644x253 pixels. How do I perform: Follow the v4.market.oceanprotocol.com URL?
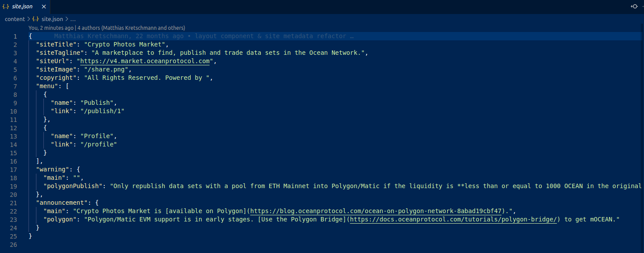tap(145, 61)
